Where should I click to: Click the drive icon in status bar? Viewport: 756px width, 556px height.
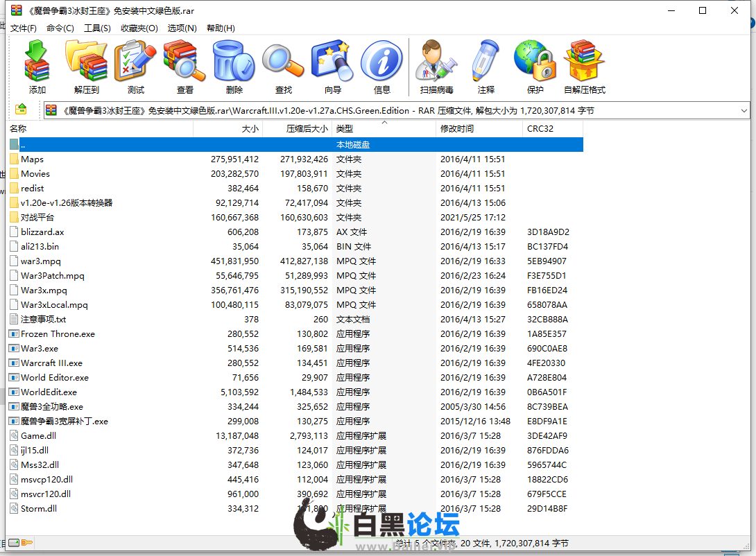(14, 543)
